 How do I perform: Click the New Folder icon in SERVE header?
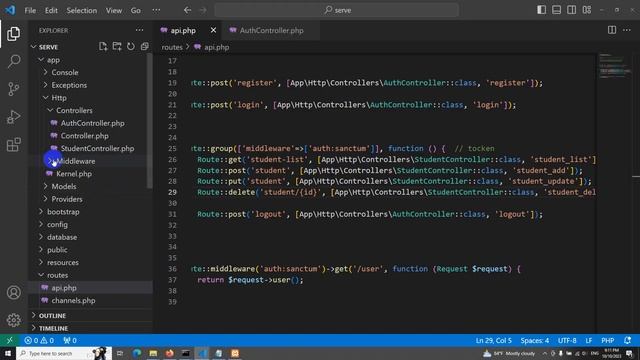(117, 47)
